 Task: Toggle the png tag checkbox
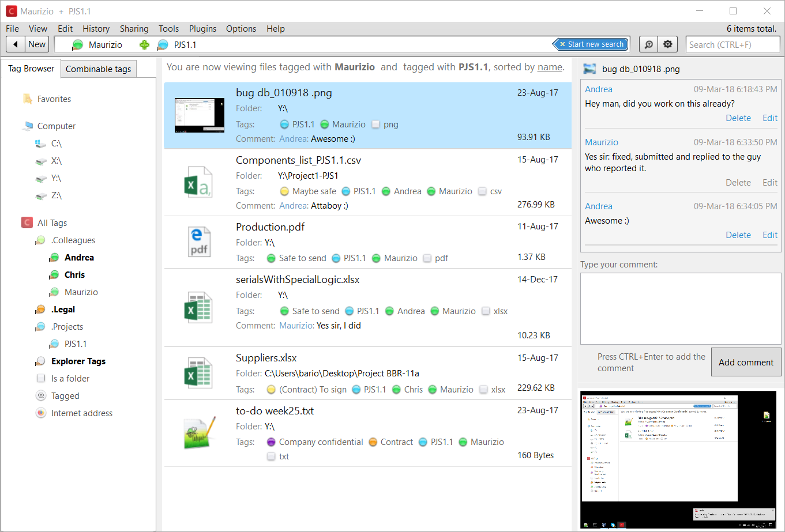click(376, 124)
